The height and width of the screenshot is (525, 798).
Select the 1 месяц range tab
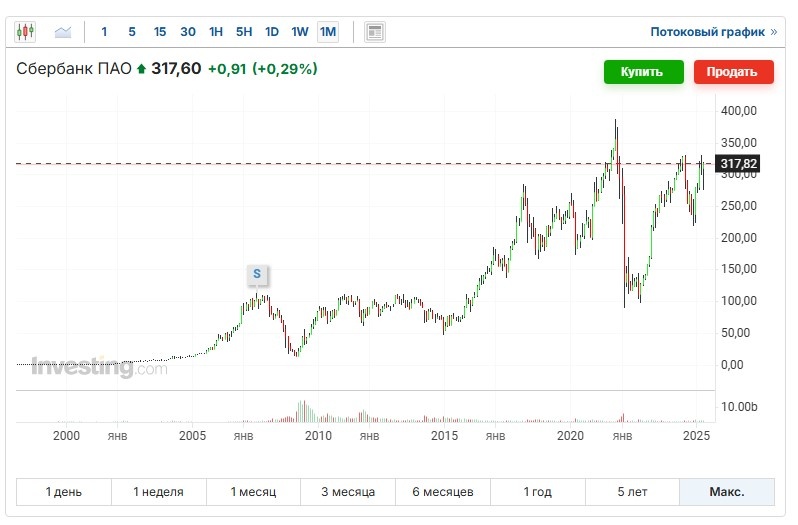(253, 492)
